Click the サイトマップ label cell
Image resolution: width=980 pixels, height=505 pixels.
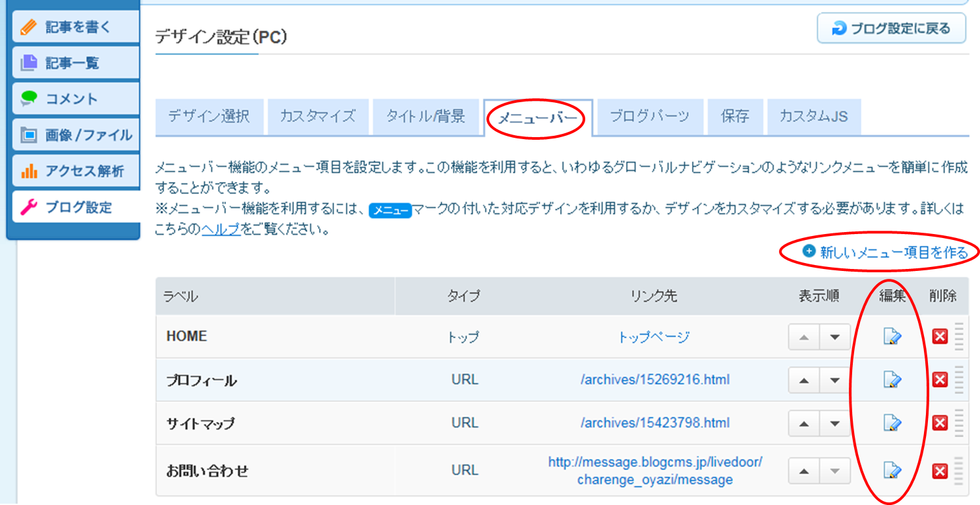[x=275, y=423]
